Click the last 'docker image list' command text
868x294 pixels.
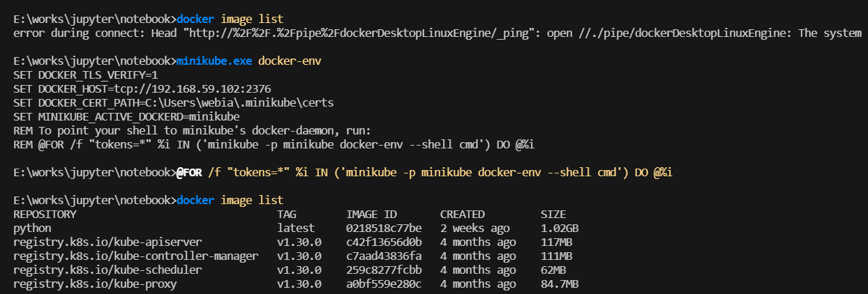click(230, 200)
